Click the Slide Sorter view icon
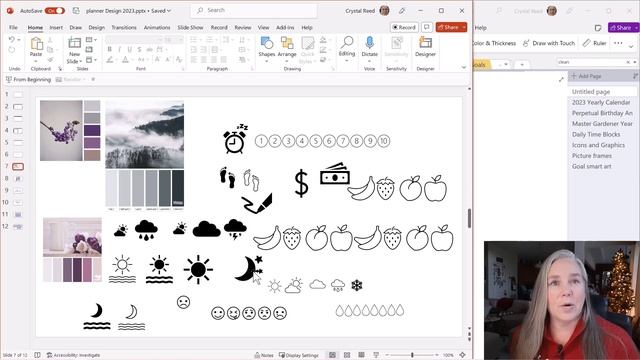The width and height of the screenshot is (640, 360). (x=347, y=355)
